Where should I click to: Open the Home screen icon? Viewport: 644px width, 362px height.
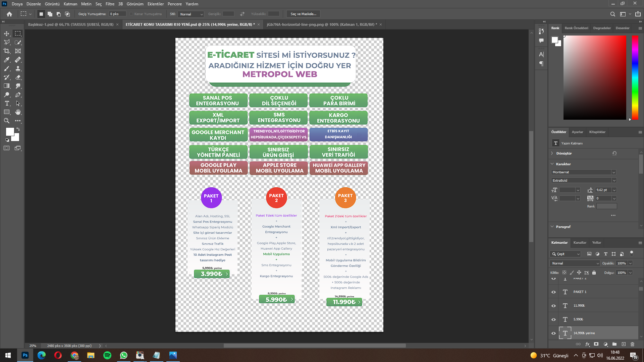click(x=9, y=14)
